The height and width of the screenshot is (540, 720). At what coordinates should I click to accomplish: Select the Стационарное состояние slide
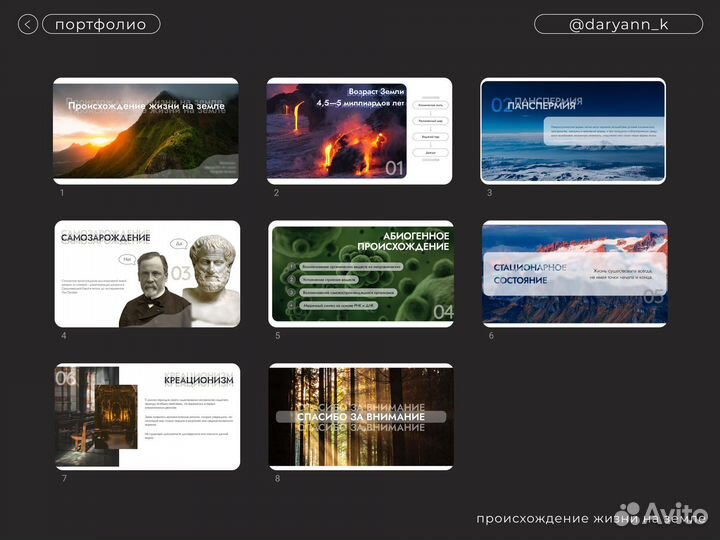(x=573, y=273)
